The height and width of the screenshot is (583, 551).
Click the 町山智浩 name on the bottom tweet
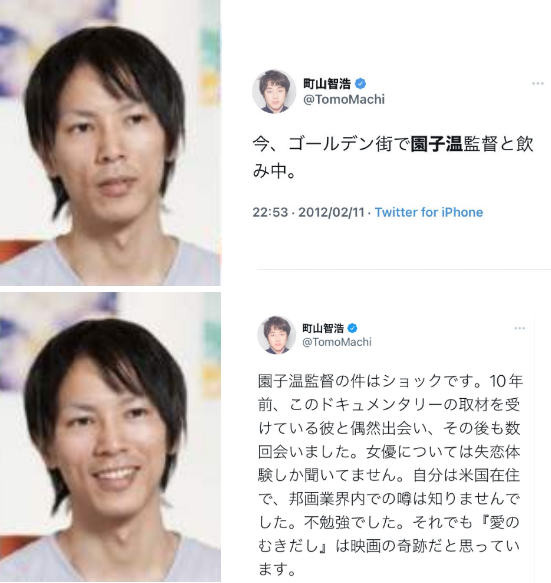323,328
